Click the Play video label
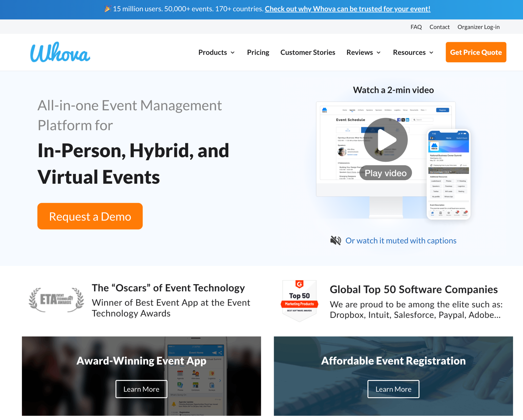 pos(386,173)
